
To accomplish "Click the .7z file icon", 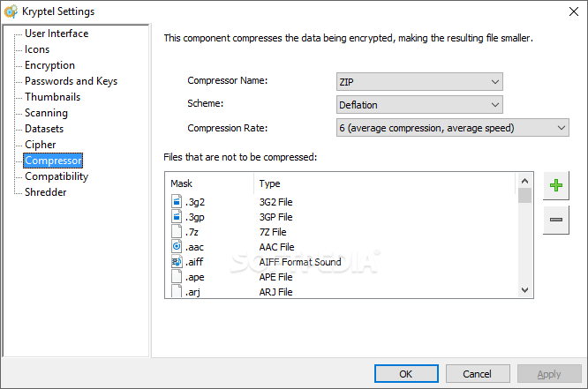I will pyautogui.click(x=177, y=232).
